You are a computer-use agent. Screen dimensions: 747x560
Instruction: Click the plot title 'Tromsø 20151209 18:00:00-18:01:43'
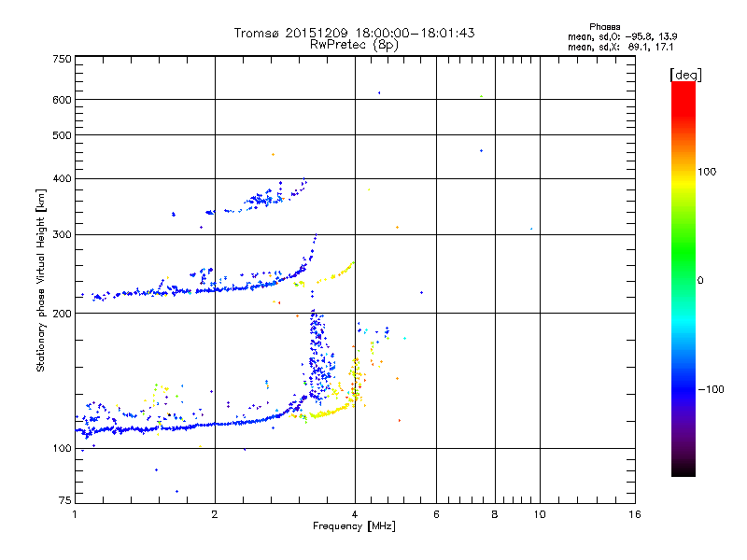[x=354, y=33]
